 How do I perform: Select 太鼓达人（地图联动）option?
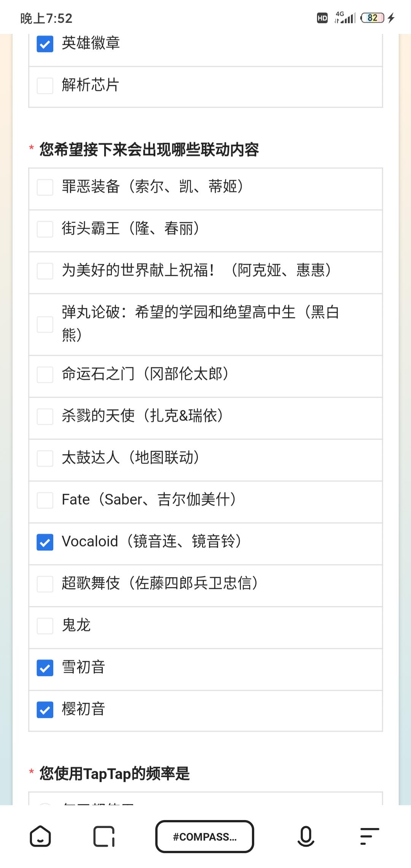click(45, 458)
